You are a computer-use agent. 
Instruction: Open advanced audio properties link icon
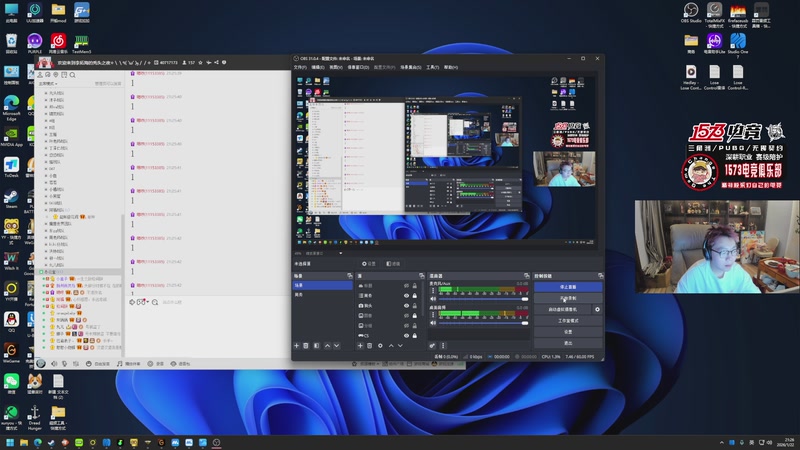432,345
